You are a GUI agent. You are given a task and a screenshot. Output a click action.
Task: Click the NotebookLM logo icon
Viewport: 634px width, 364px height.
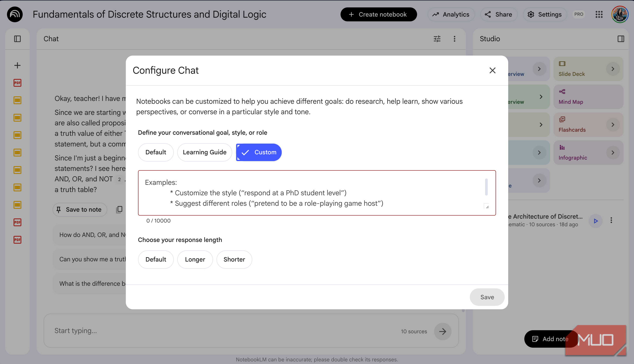coord(15,14)
